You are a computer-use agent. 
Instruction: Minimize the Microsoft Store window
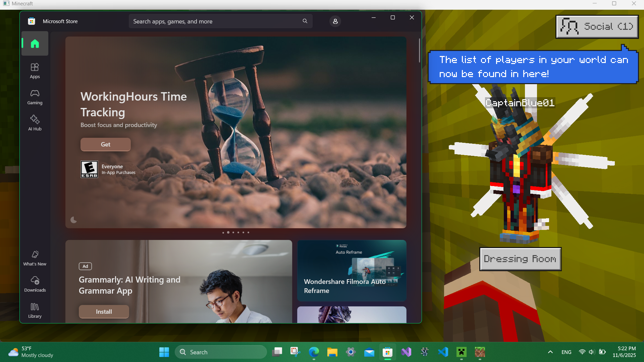tap(374, 17)
